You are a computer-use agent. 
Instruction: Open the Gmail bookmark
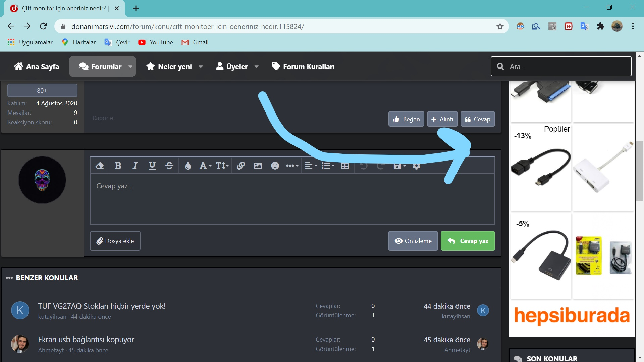tap(195, 42)
